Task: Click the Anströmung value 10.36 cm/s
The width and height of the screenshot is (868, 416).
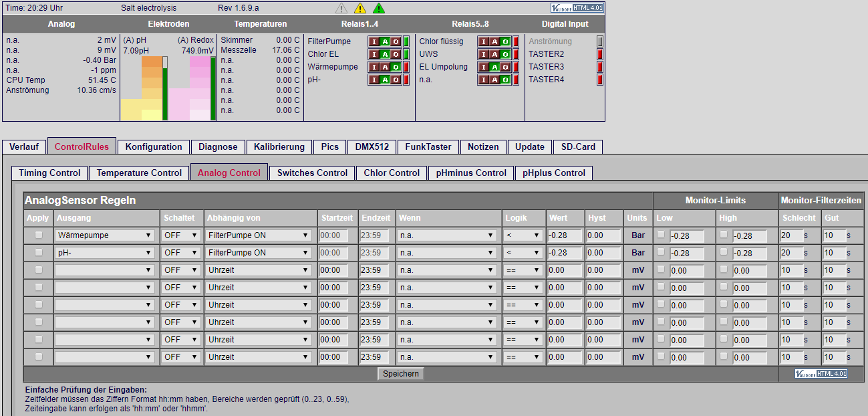Action: [x=96, y=90]
